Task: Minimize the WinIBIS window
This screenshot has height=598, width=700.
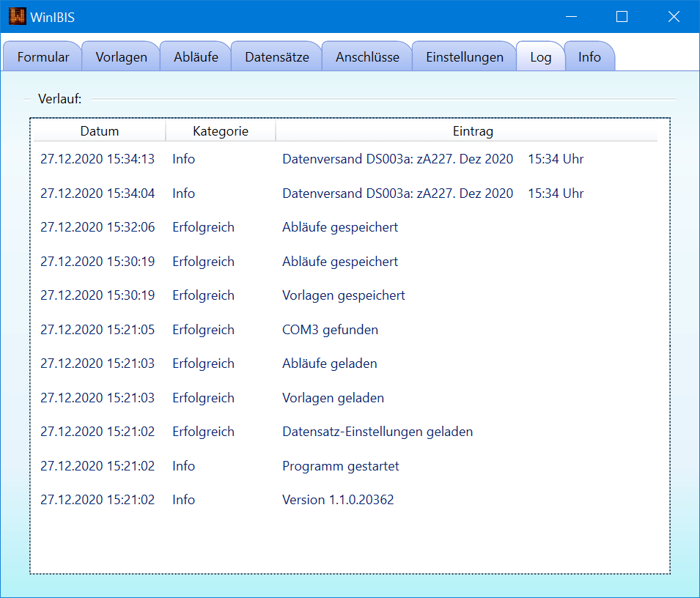Action: (571, 17)
